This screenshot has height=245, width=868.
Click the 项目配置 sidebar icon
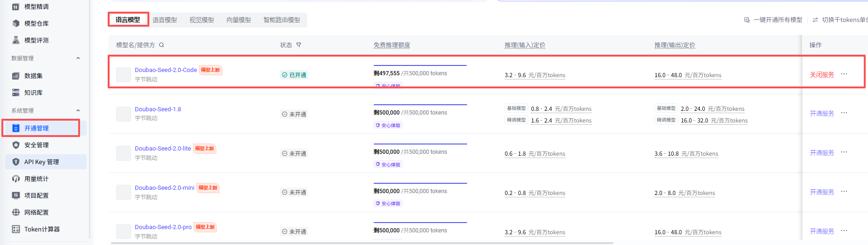click(x=16, y=195)
